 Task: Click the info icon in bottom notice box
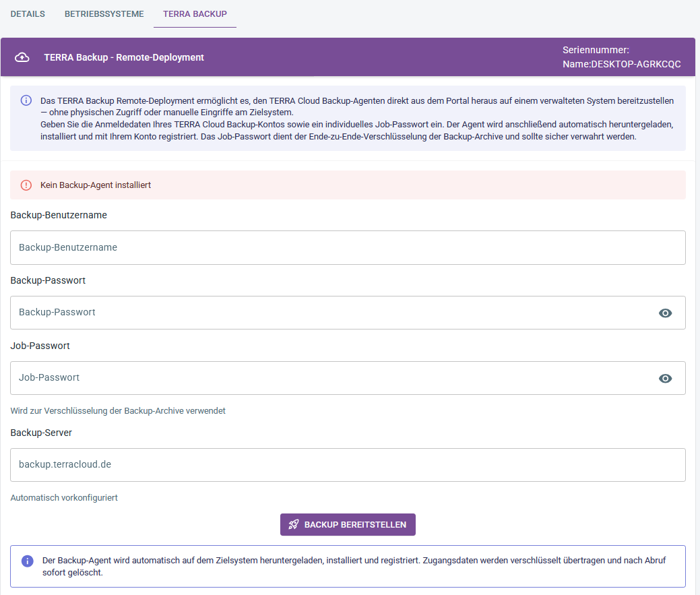[28, 561]
